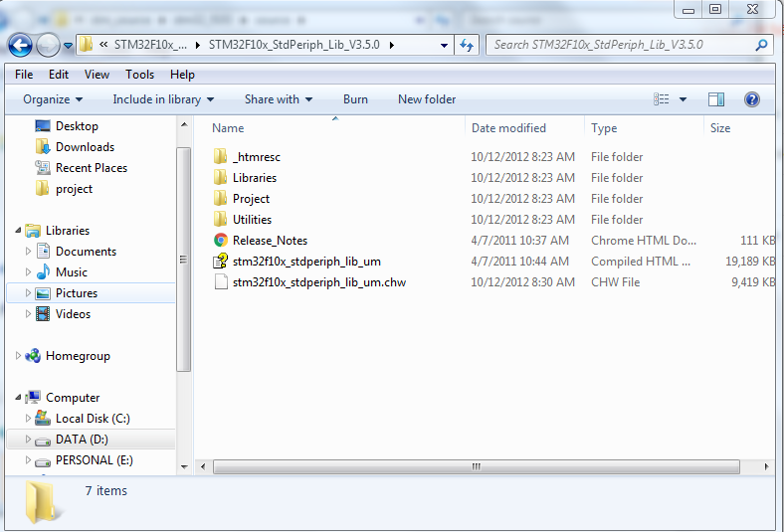This screenshot has height=532, width=784.
Task: Click STM32F10x_StdPeriph_Lib_V3.5.0 breadcrumb segment
Action: tap(294, 45)
